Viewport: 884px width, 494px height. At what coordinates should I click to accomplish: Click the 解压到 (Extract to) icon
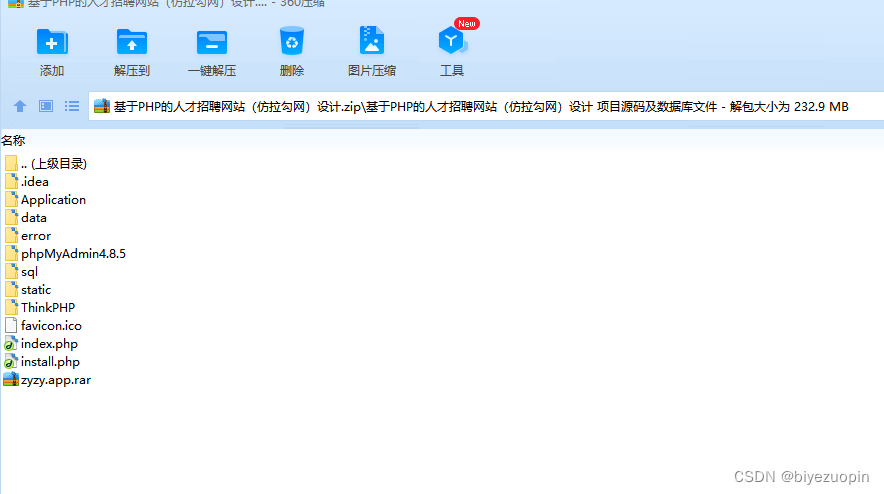[x=131, y=42]
